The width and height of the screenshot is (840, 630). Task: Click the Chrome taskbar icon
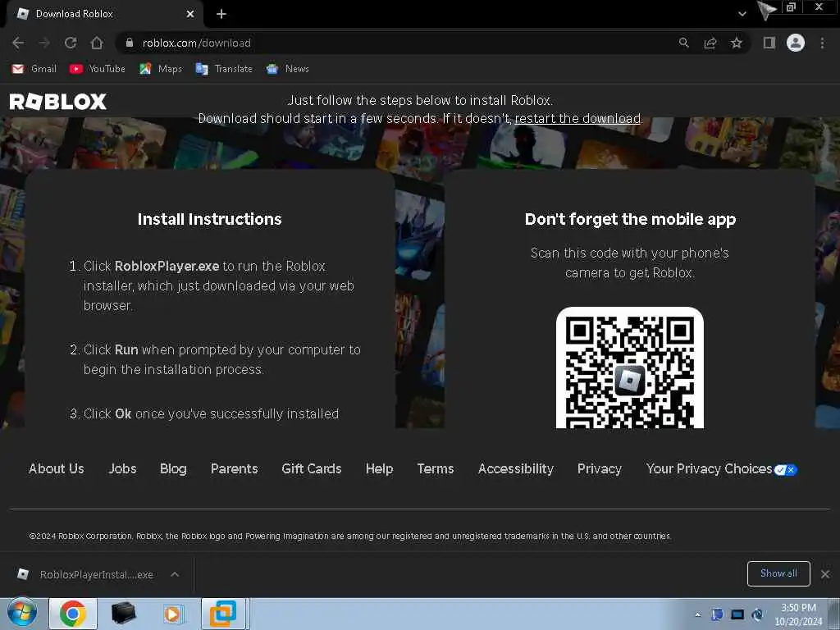click(x=73, y=614)
